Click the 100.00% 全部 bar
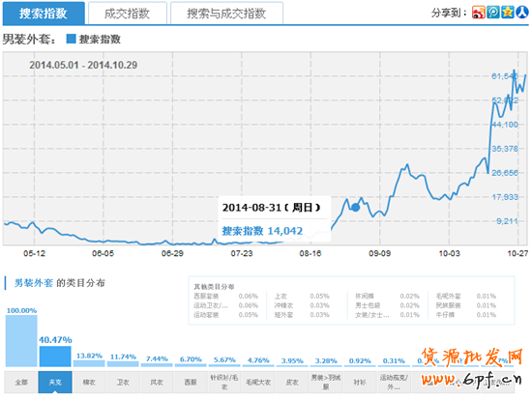Screen dimensions: 532x400 (21, 341)
